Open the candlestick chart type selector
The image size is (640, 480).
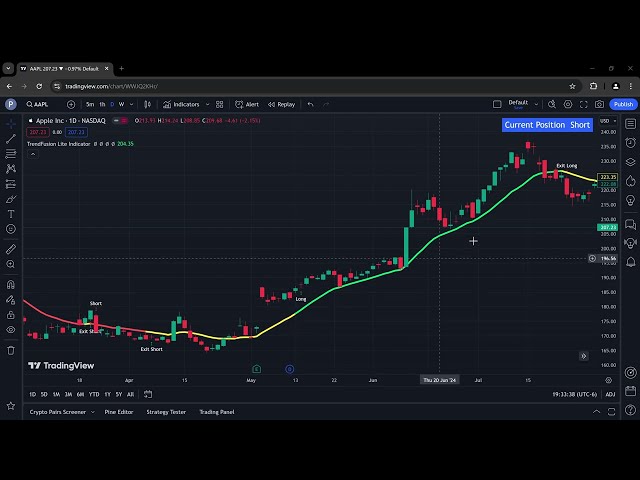[x=147, y=104]
